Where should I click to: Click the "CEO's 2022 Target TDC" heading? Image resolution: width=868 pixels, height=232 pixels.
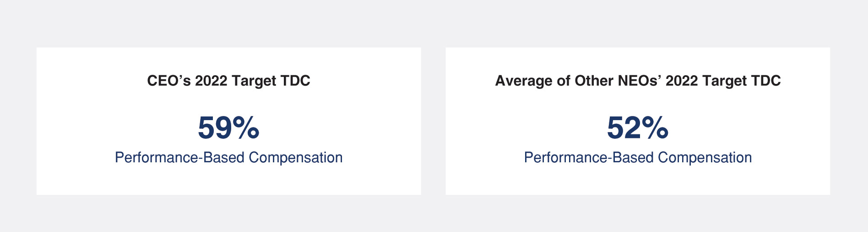pyautogui.click(x=228, y=81)
